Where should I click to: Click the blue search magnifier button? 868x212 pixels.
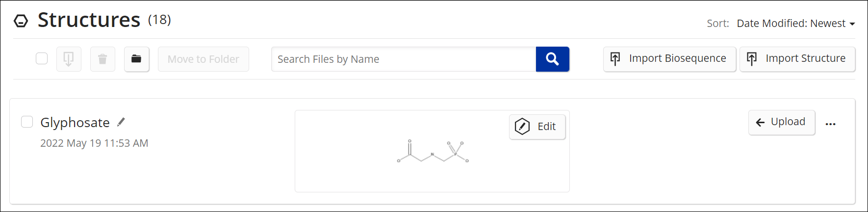pos(552,59)
